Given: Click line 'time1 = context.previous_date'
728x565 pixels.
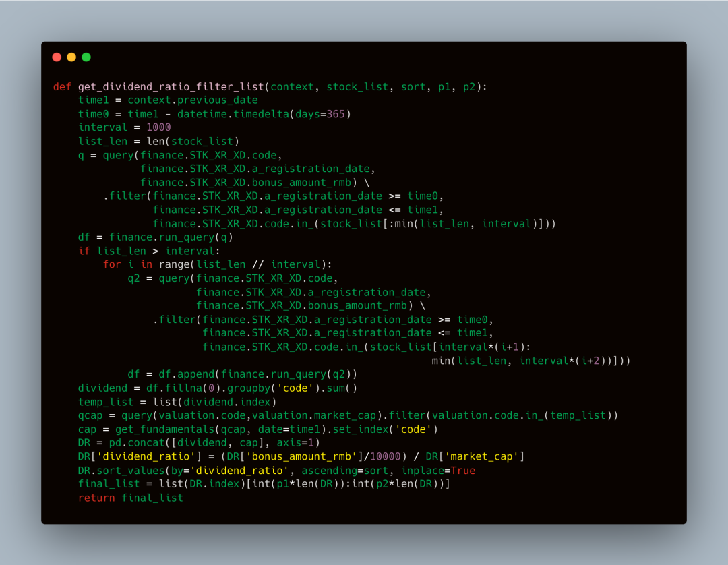Looking at the screenshot, I should pyautogui.click(x=168, y=100).
